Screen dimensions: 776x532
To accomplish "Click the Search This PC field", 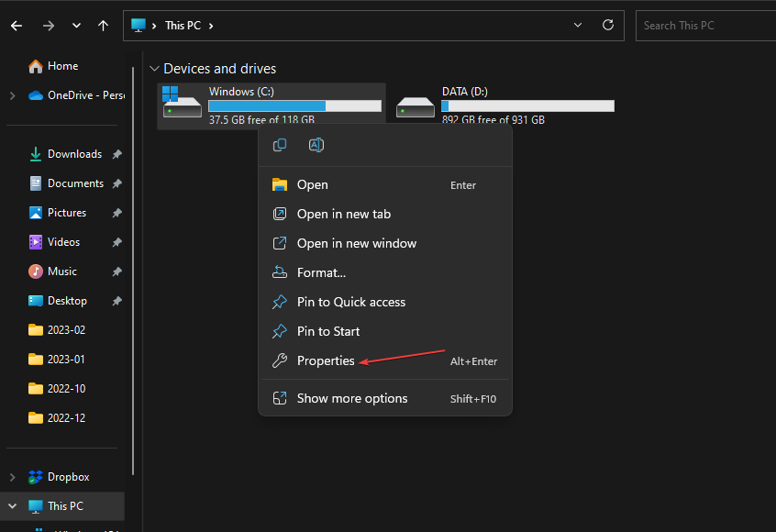I will [702, 26].
